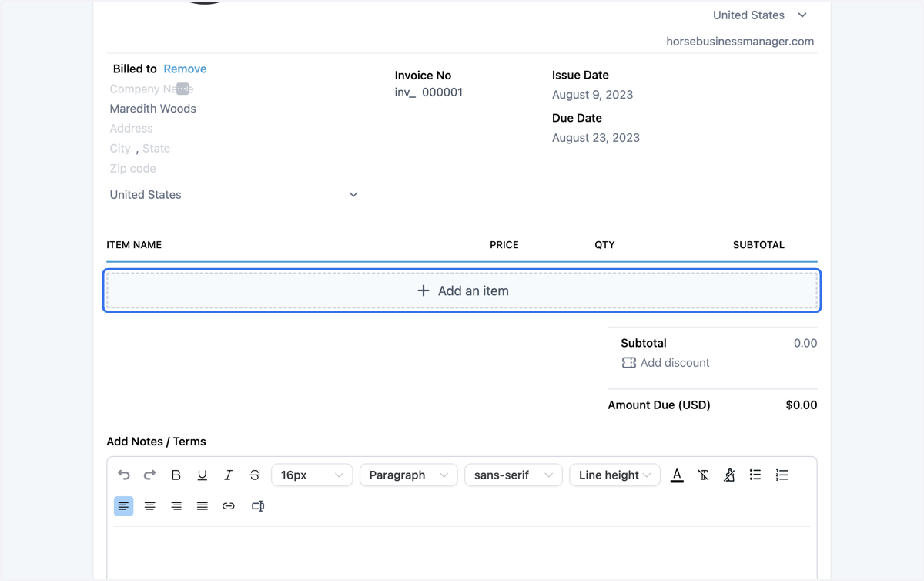The height and width of the screenshot is (581, 924).
Task: Insert a bulleted list
Action: [755, 475]
